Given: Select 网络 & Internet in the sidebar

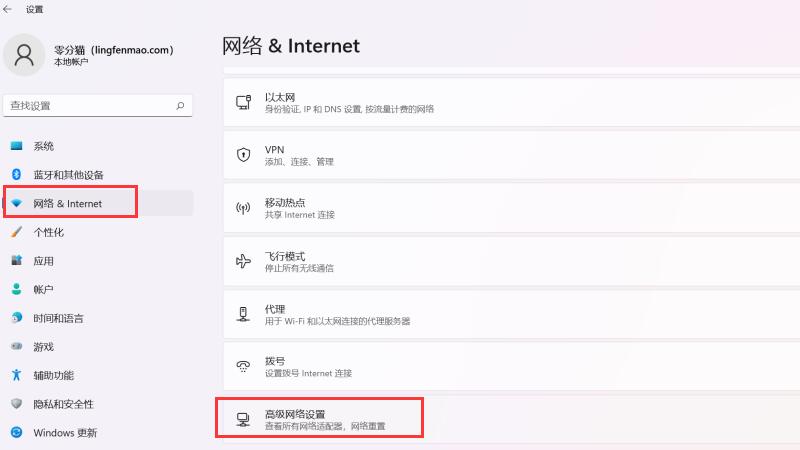Looking at the screenshot, I should [x=68, y=203].
